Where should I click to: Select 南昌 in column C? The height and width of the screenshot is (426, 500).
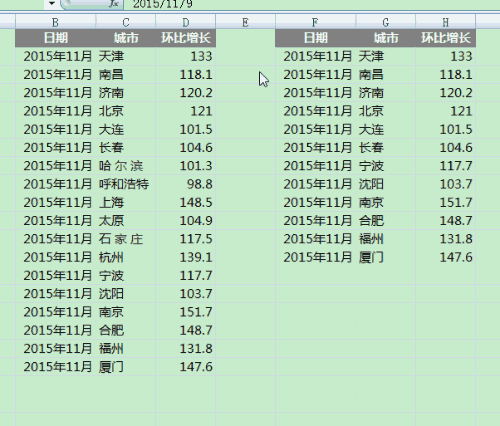126,74
